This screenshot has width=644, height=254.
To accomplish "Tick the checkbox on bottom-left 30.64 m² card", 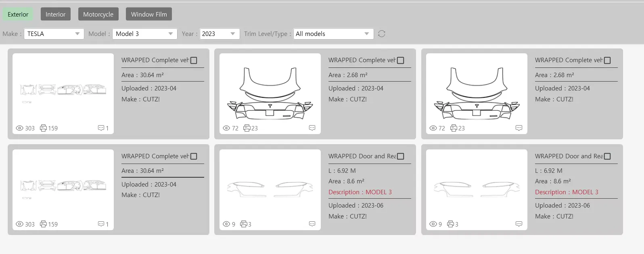I will point(194,157).
